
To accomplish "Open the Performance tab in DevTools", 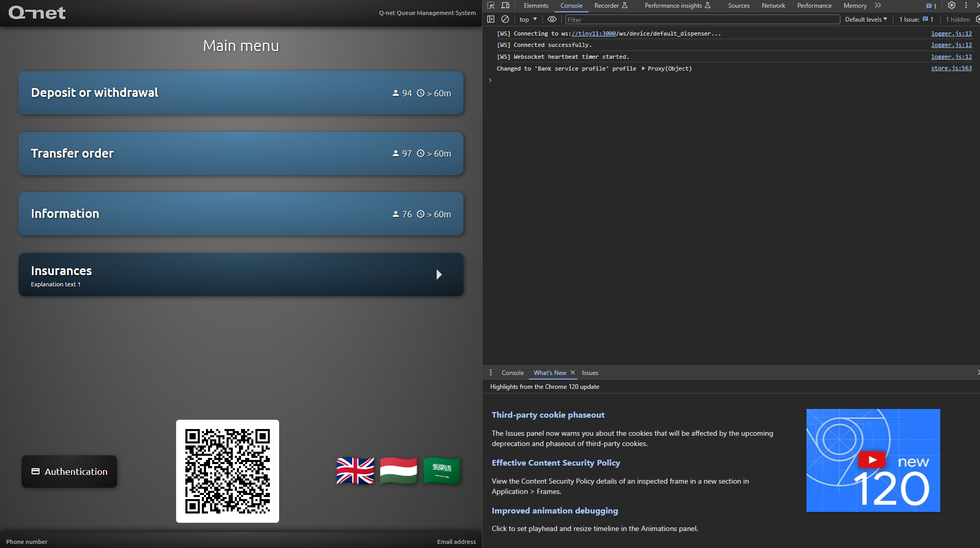I will (814, 6).
